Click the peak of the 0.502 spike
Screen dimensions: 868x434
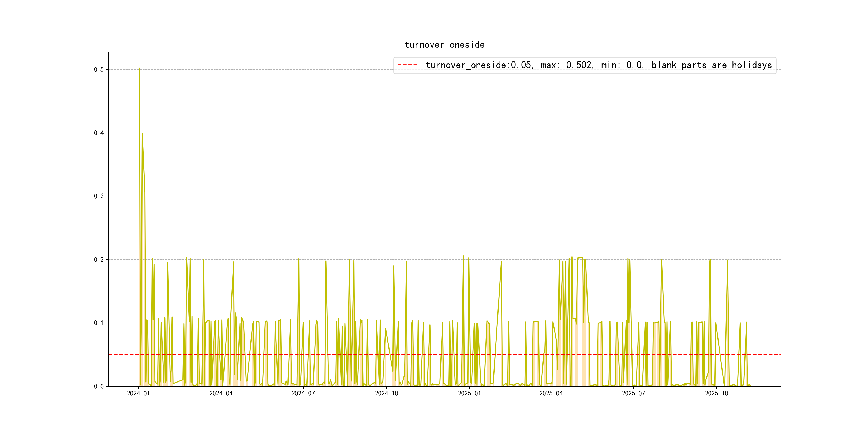point(140,68)
